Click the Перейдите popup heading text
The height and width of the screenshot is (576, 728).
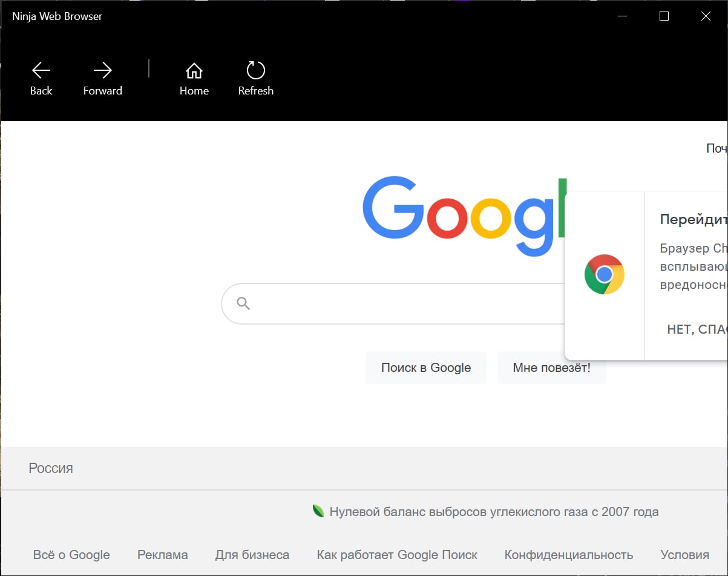pos(694,219)
